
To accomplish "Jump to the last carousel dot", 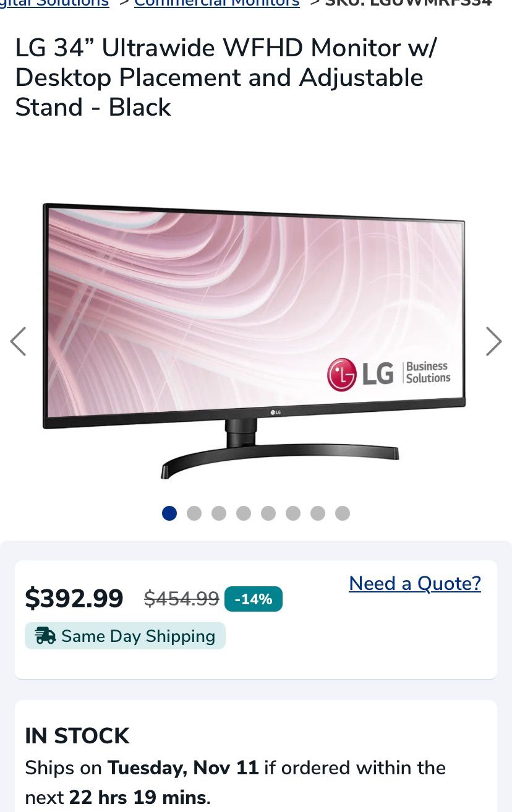I will click(x=343, y=513).
